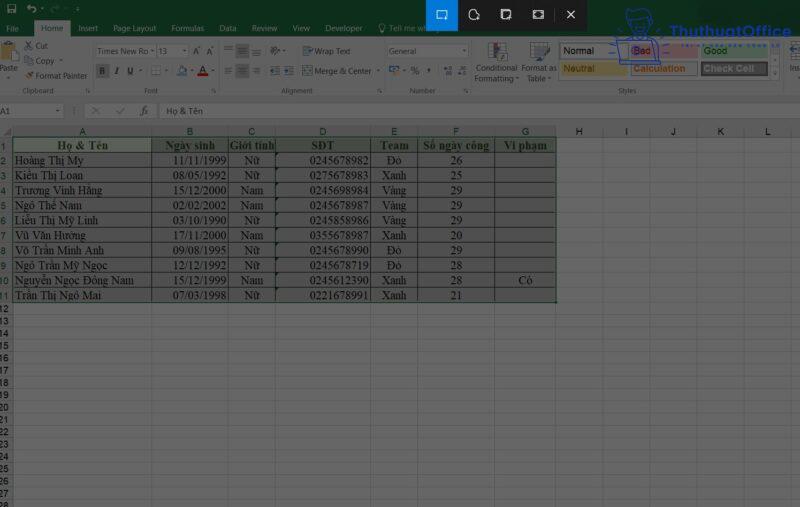This screenshot has height=507, width=800.
Task: Toggle Underline formatting
Action: (130, 71)
